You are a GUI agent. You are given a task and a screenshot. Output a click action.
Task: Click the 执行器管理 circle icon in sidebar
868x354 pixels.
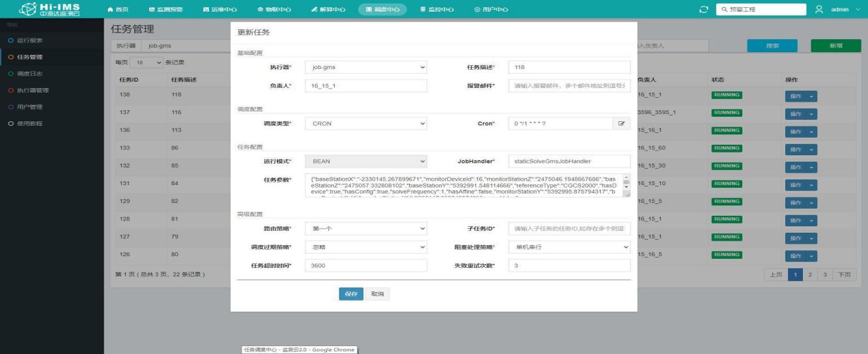click(10, 90)
